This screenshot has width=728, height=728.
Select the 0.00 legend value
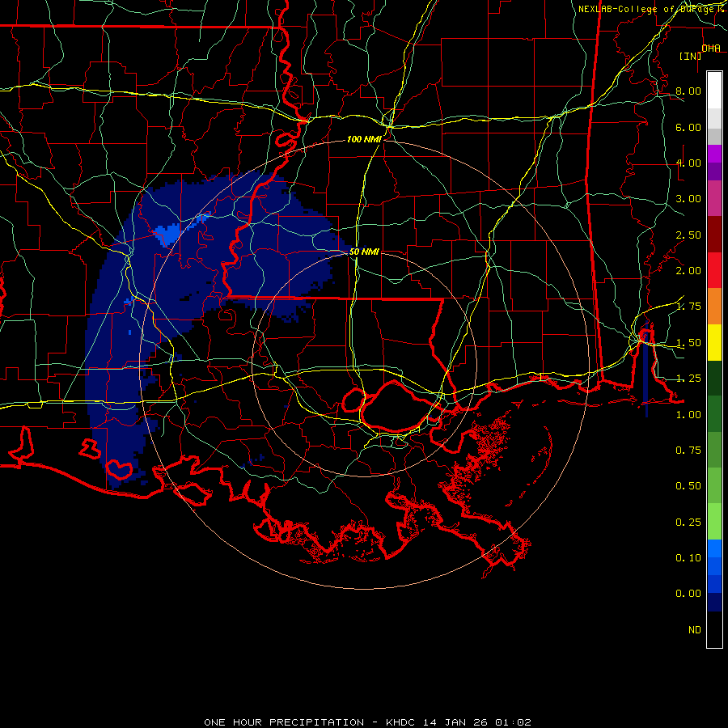click(688, 594)
